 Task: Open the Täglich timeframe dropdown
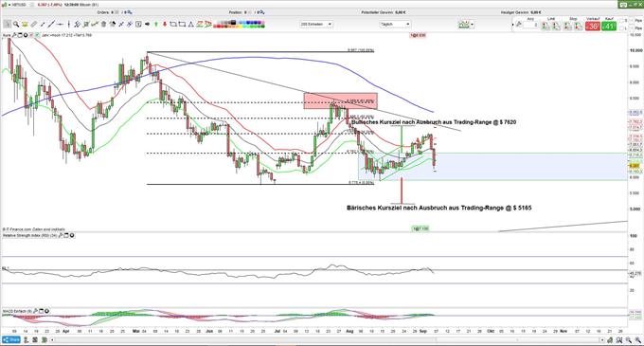pos(395,25)
